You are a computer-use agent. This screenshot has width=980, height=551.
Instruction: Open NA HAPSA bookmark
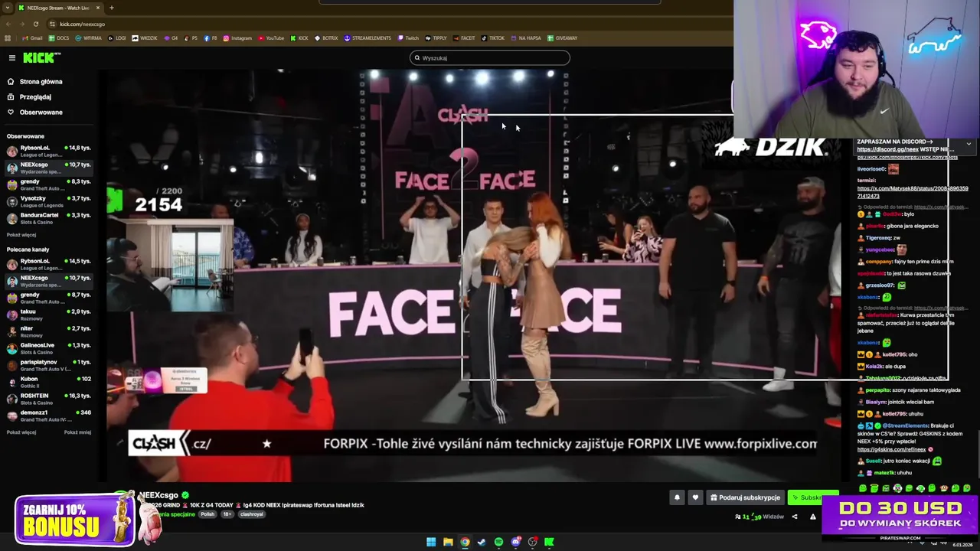(x=525, y=38)
